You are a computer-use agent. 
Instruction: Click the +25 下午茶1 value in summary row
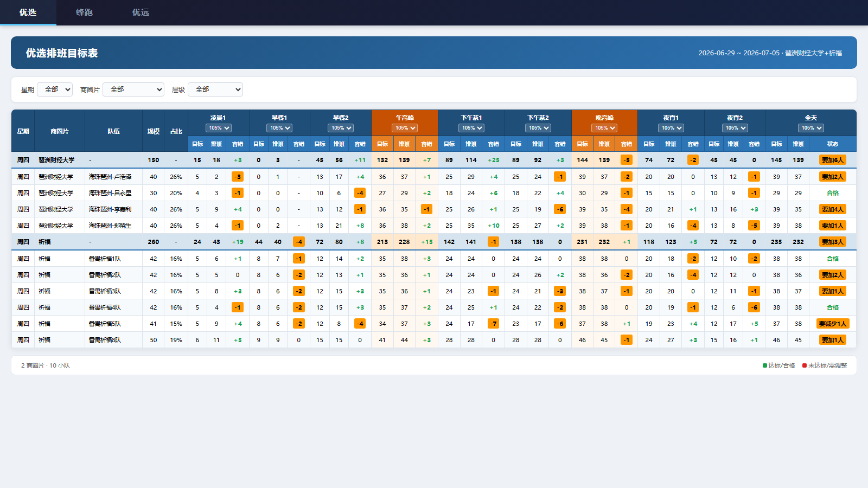click(494, 160)
